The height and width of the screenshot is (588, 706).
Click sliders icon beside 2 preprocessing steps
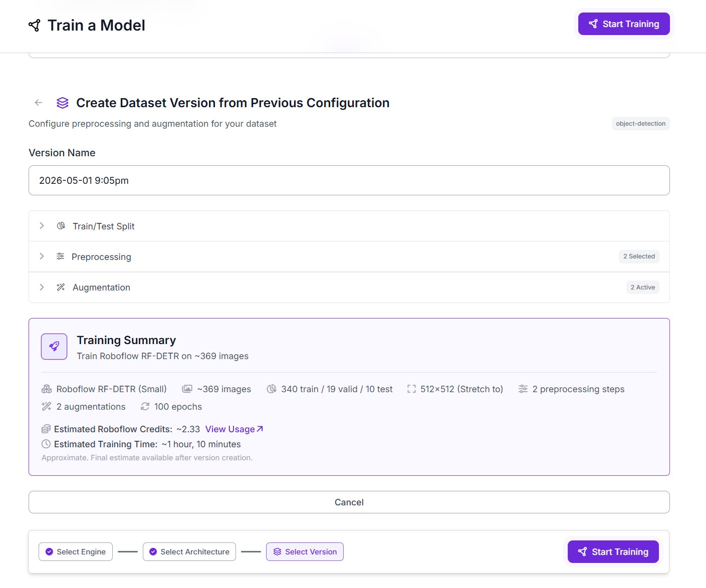tap(523, 389)
